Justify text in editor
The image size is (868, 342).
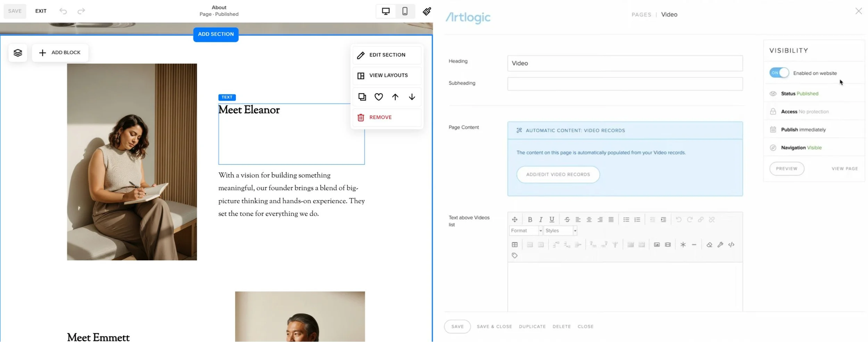(611, 219)
